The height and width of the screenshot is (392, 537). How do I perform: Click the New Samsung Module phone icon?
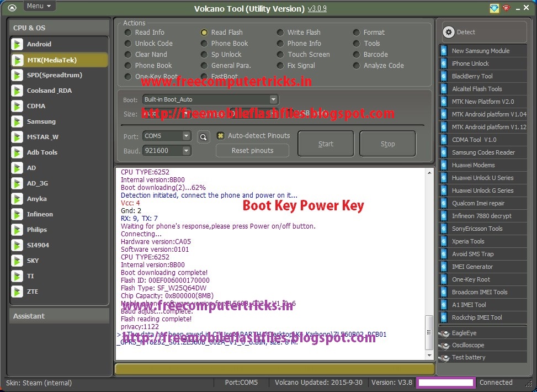click(444, 51)
